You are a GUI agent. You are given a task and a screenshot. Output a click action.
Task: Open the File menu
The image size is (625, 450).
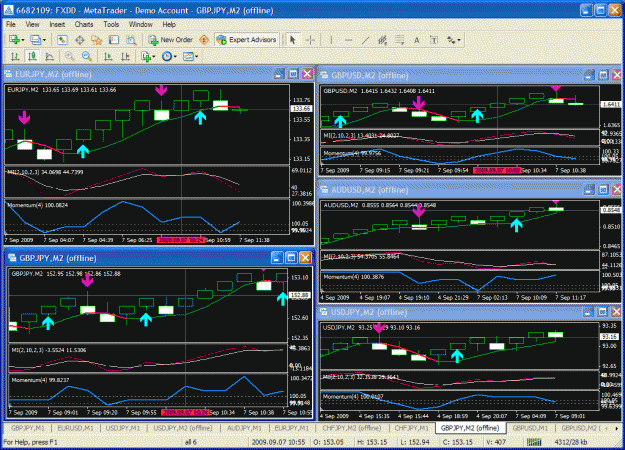(11, 24)
